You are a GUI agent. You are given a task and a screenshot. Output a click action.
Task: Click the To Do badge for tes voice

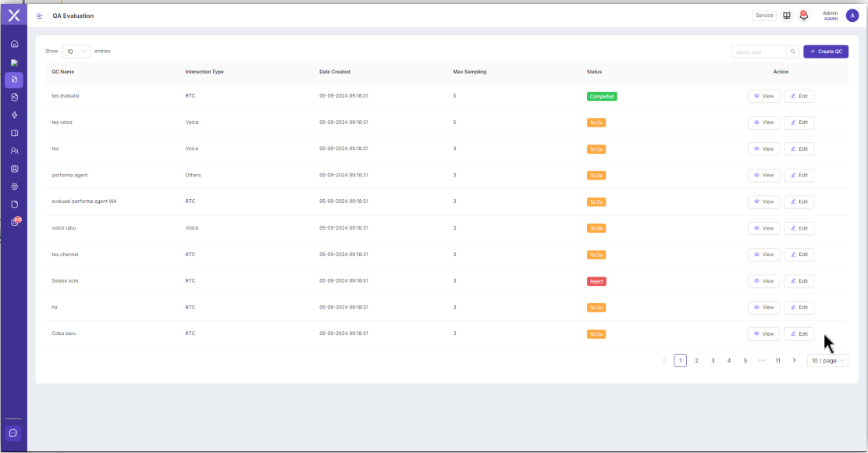596,123
